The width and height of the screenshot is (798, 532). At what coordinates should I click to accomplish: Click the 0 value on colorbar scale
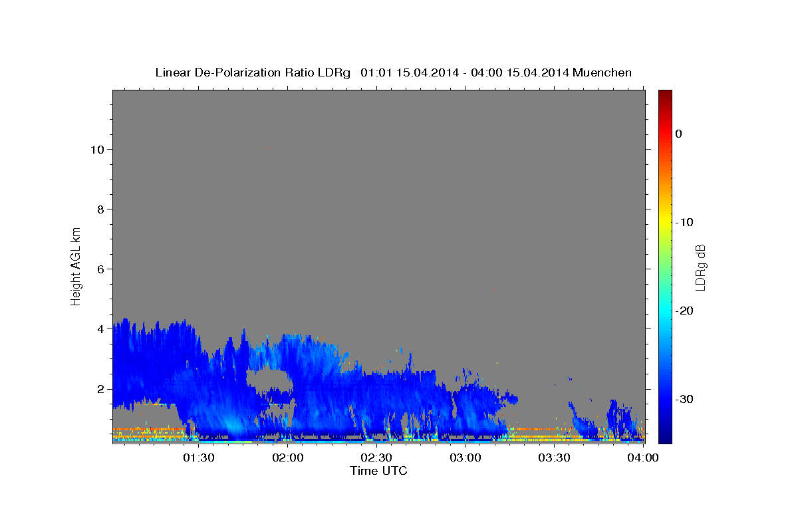[x=678, y=134]
